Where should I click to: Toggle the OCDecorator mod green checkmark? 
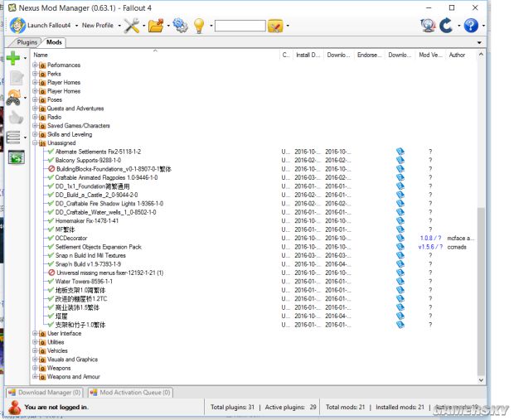(51, 238)
